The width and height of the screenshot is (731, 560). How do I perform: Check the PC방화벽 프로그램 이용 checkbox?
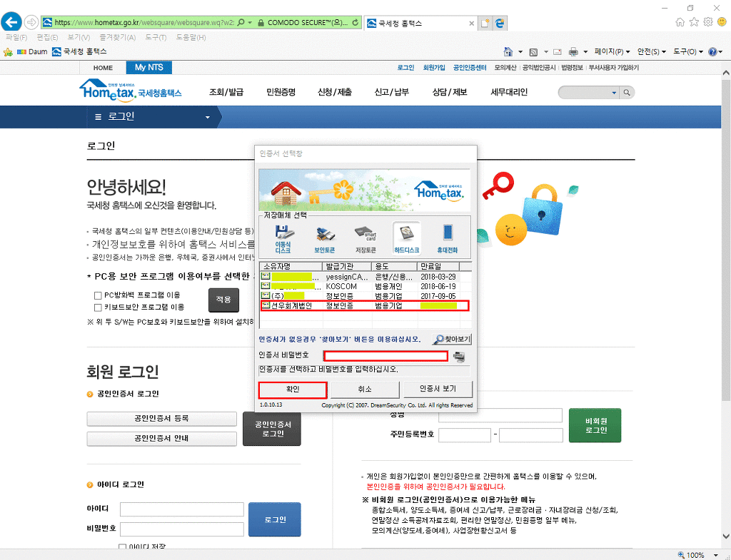click(98, 295)
